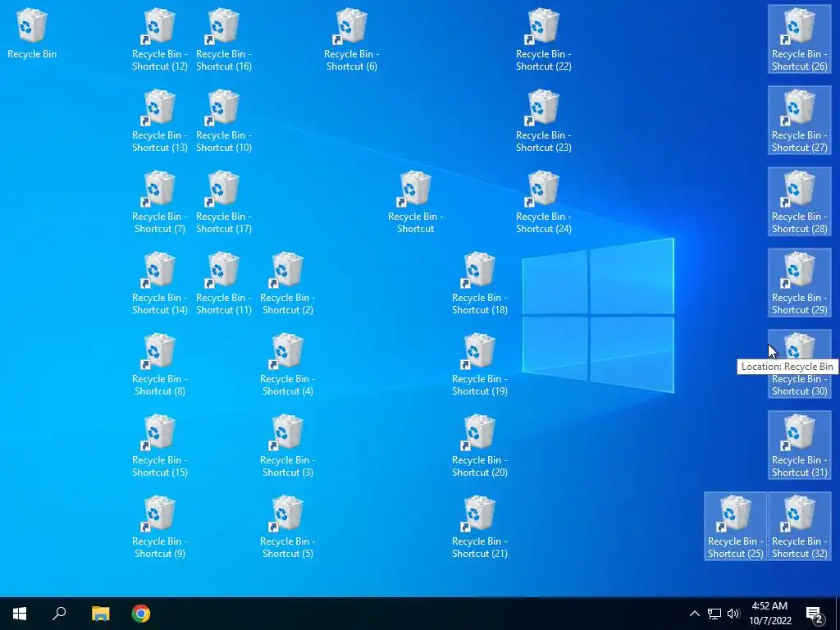Select Recycle Bin - Shortcut (9)
This screenshot has height=630, width=840.
[160, 527]
